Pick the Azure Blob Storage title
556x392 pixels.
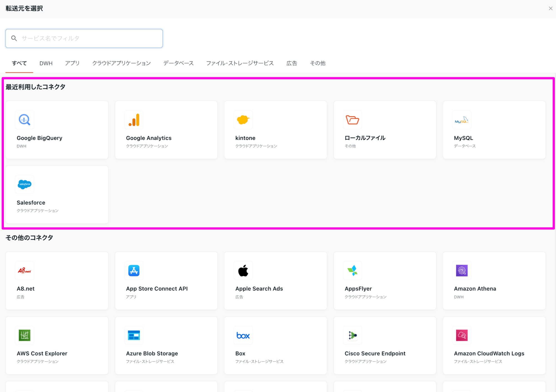152,353
